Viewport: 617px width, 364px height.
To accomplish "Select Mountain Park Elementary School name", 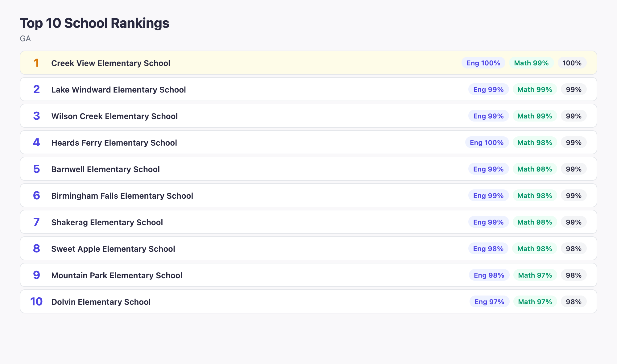I will click(117, 275).
